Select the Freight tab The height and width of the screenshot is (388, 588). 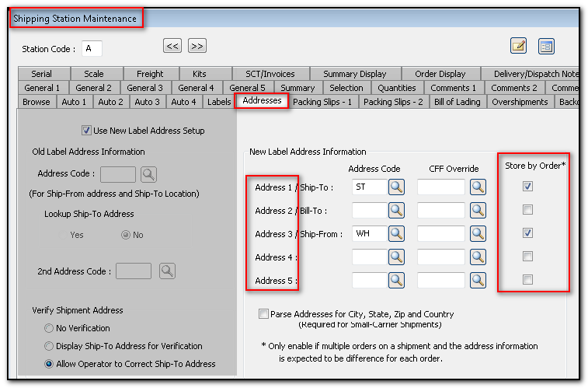point(144,74)
